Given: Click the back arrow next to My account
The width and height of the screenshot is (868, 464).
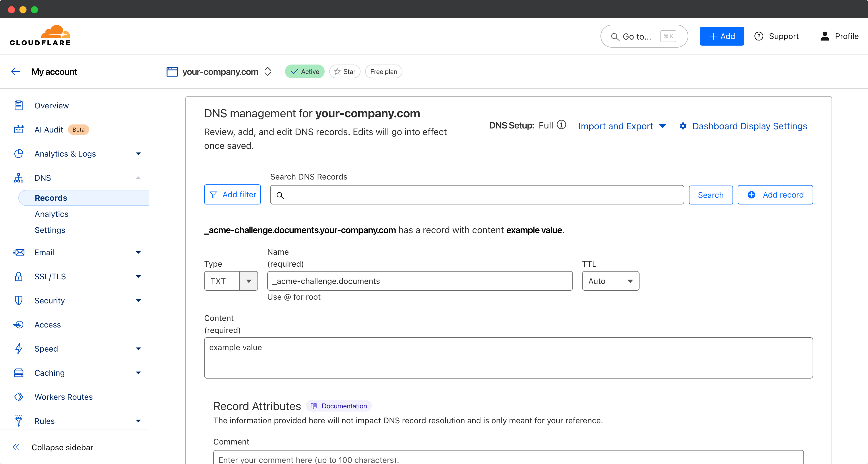Looking at the screenshot, I should [x=16, y=71].
